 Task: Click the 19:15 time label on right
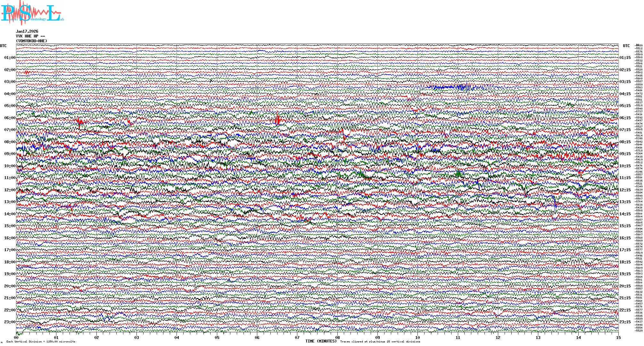point(625,274)
